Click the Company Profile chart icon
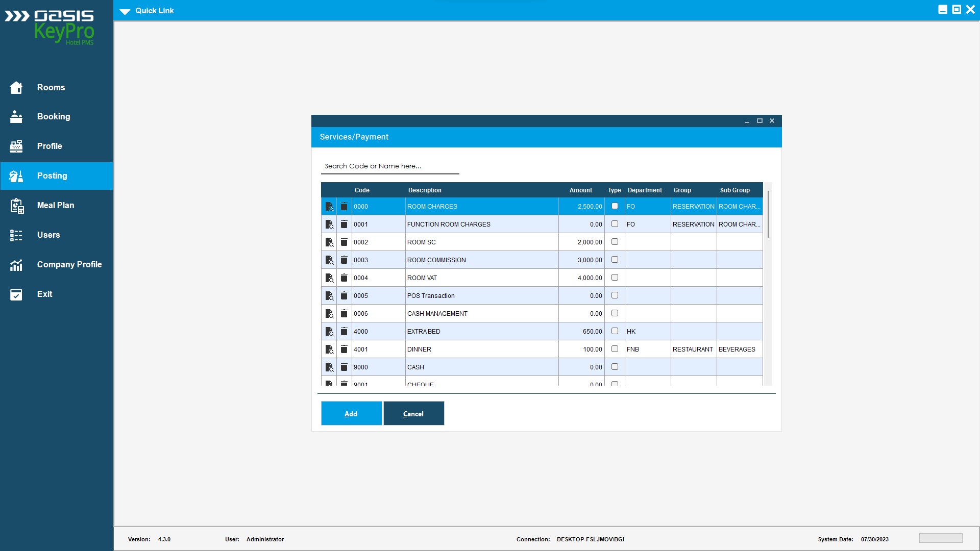980x551 pixels. [x=16, y=265]
